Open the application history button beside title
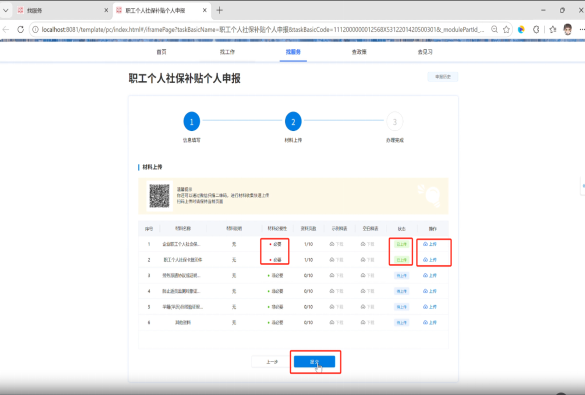Image resolution: width=585 pixels, height=395 pixels. point(443,77)
